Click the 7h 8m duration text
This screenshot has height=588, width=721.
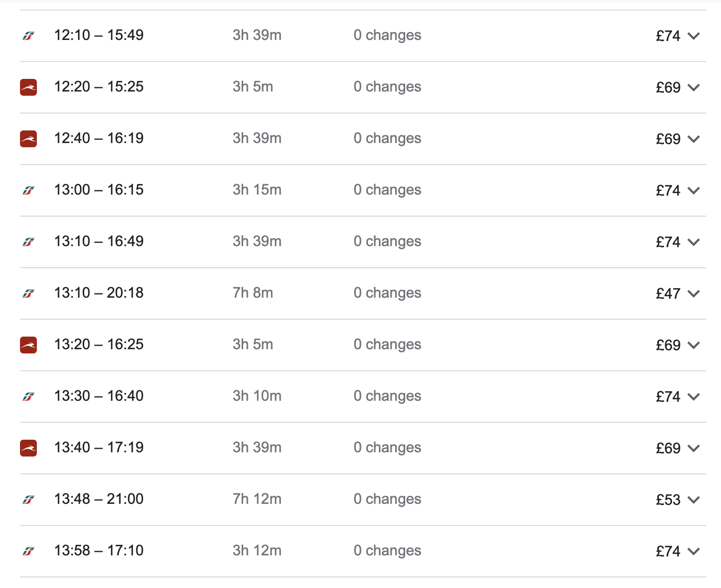253,292
